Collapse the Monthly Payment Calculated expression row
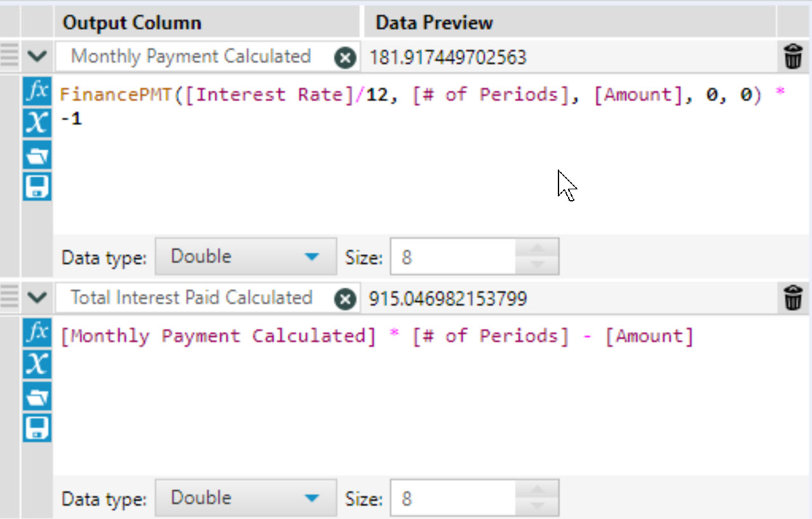Screen dimensions: 812x519 point(37,56)
